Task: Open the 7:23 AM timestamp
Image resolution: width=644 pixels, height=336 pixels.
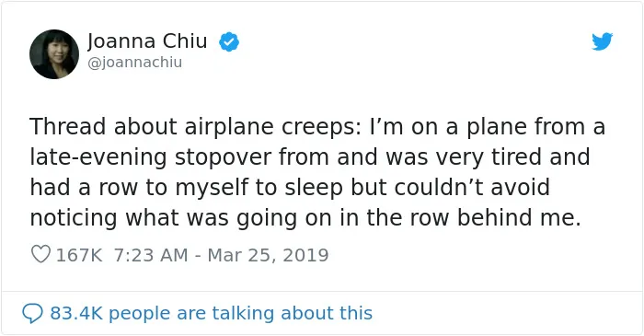Action: pos(151,255)
